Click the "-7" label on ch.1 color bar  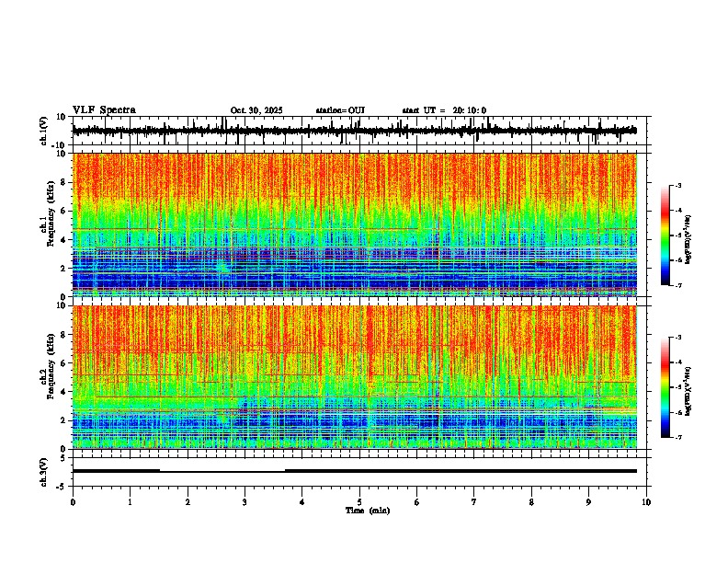(x=678, y=285)
